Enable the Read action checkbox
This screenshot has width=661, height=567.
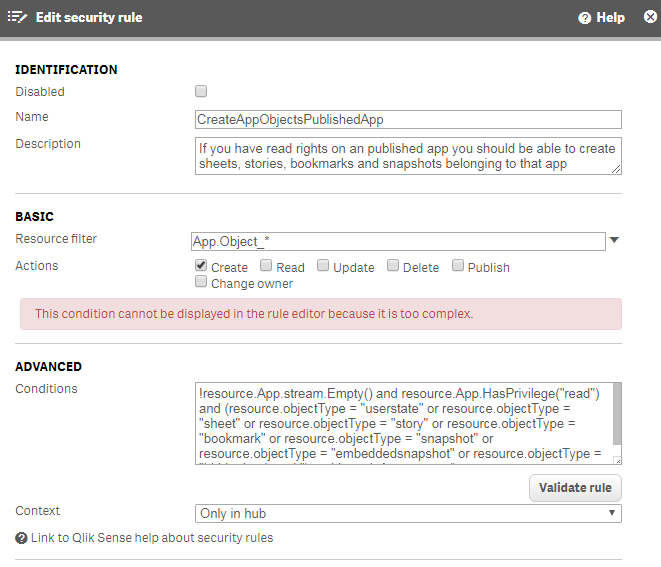tap(266, 266)
